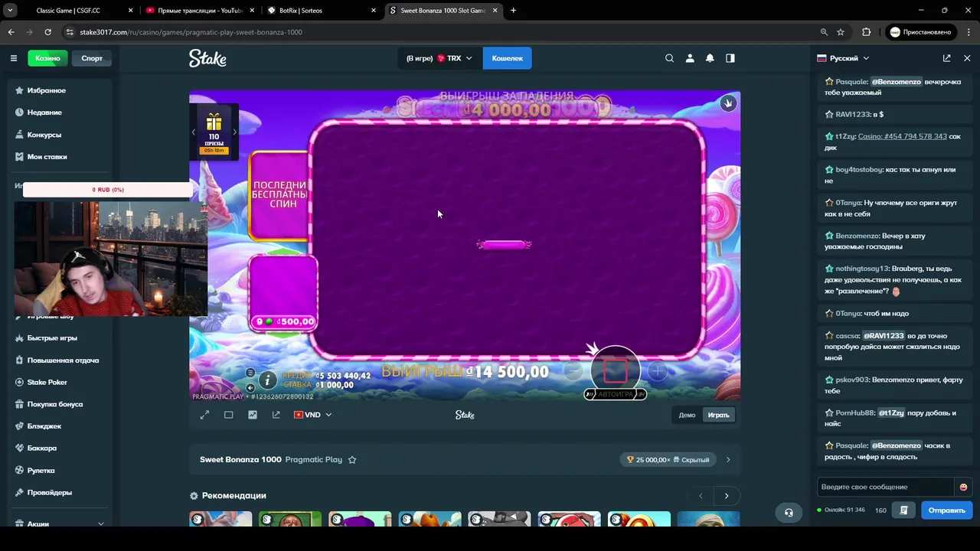Decrease the bet with minus button

[x=573, y=371]
